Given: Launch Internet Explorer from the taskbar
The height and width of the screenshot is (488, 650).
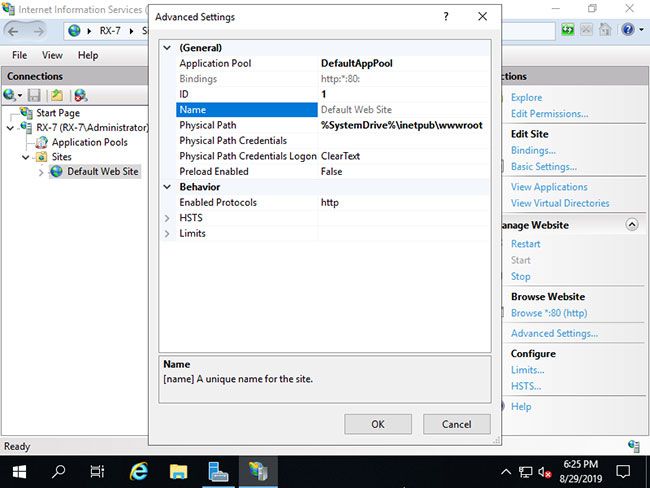Looking at the screenshot, I should (x=138, y=471).
